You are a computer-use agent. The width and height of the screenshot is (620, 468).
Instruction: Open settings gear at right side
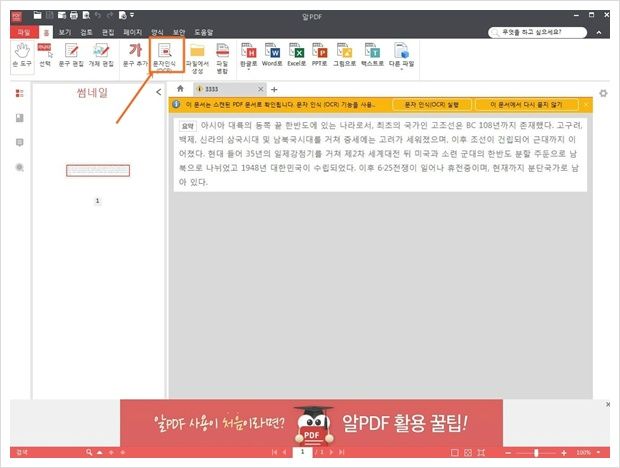(603, 94)
